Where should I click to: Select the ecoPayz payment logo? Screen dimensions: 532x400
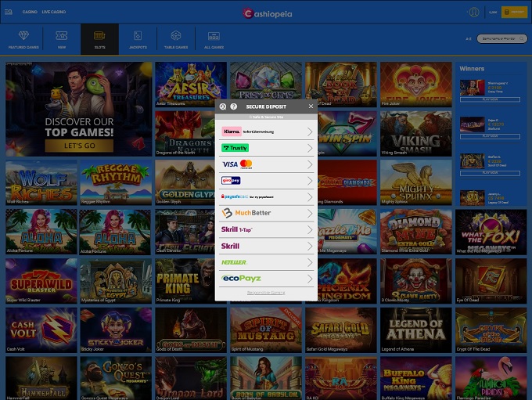(x=241, y=278)
